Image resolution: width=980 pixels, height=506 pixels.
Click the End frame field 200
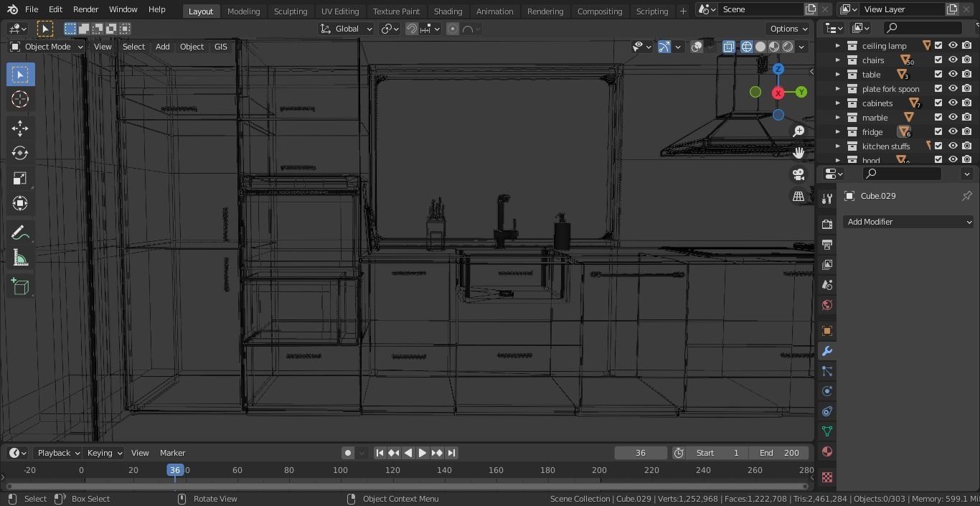coord(779,453)
